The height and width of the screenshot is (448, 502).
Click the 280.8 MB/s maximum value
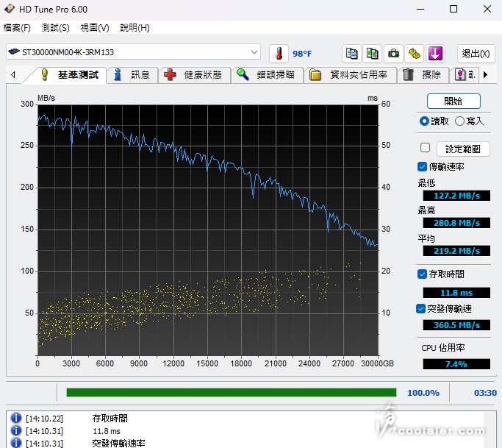[x=456, y=223]
